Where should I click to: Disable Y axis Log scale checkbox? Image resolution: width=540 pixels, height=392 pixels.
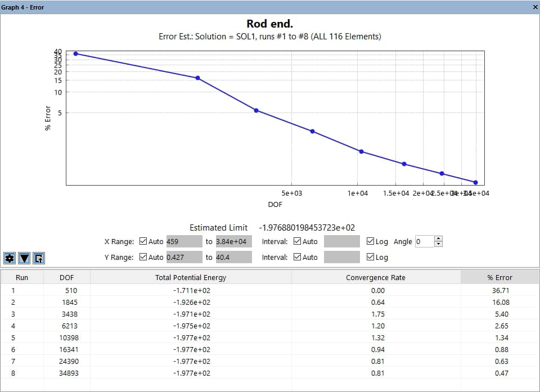(x=370, y=258)
